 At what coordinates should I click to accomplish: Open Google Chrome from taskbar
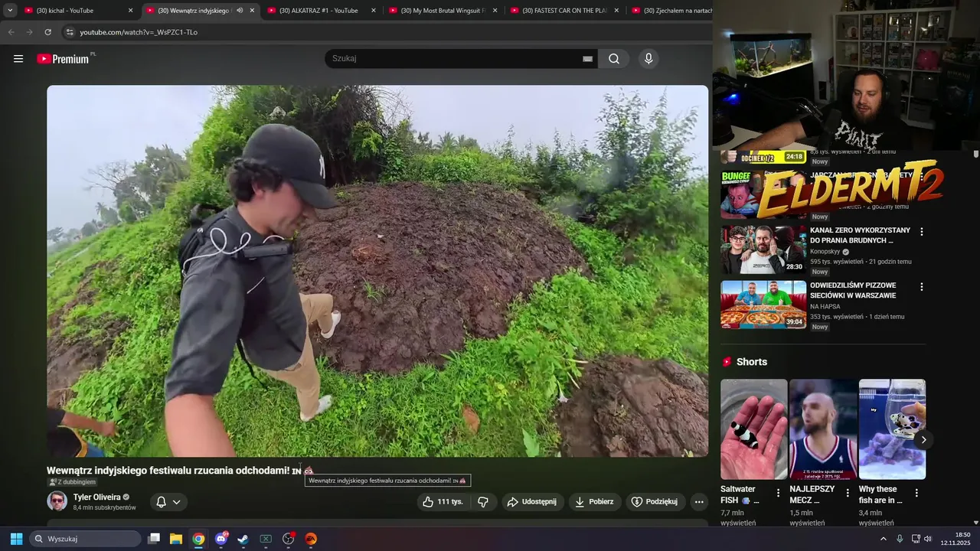pos(198,539)
